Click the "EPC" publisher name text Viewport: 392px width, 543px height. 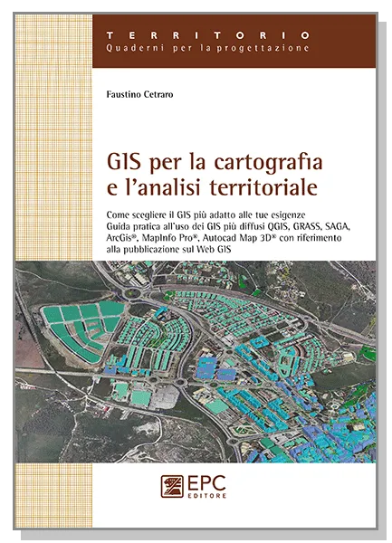point(206,482)
